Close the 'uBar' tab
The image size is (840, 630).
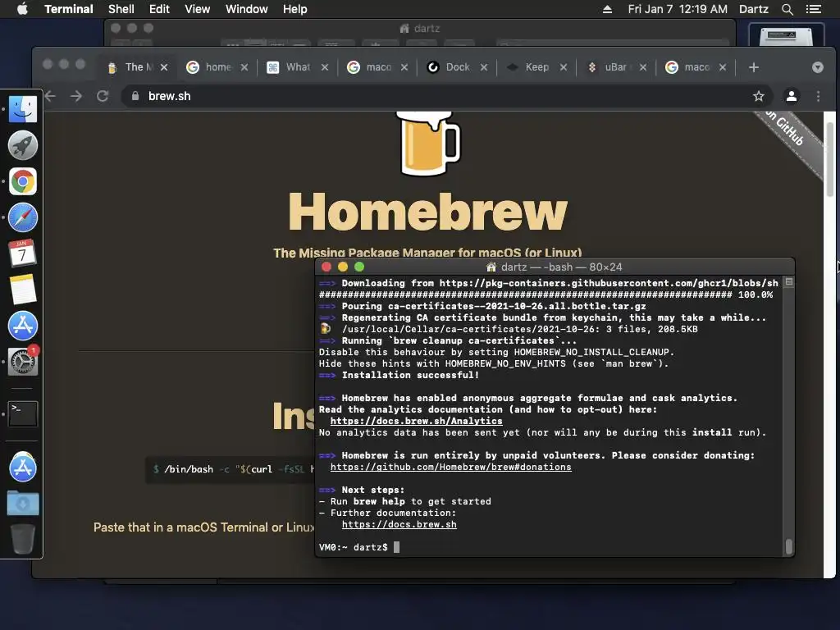pos(643,67)
